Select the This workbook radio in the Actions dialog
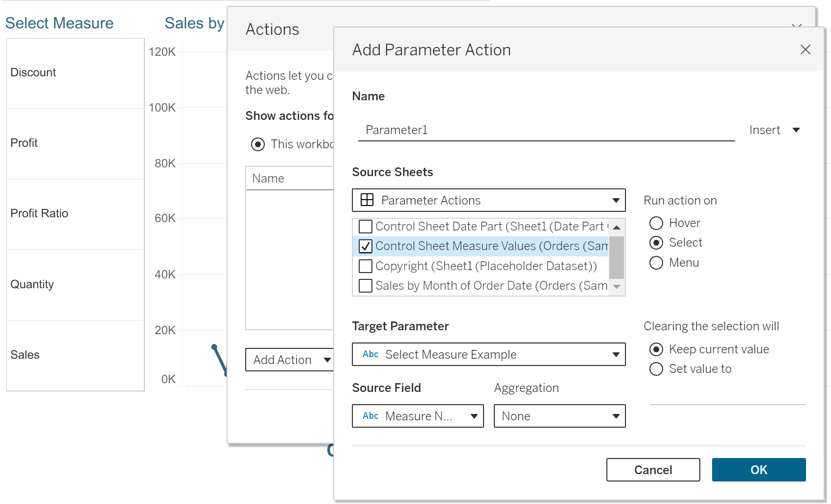 tap(258, 144)
